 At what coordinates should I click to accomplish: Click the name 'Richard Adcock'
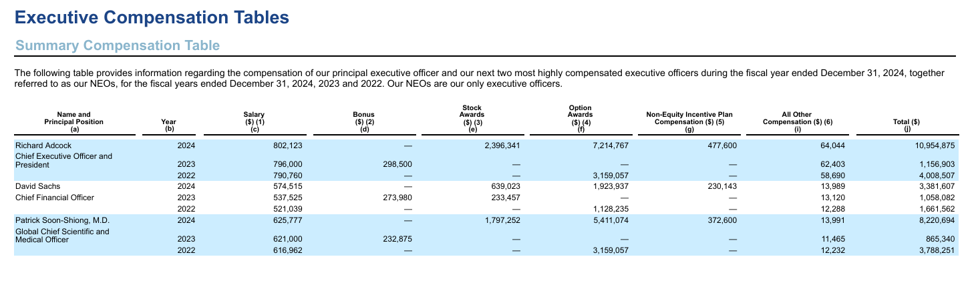(41, 145)
